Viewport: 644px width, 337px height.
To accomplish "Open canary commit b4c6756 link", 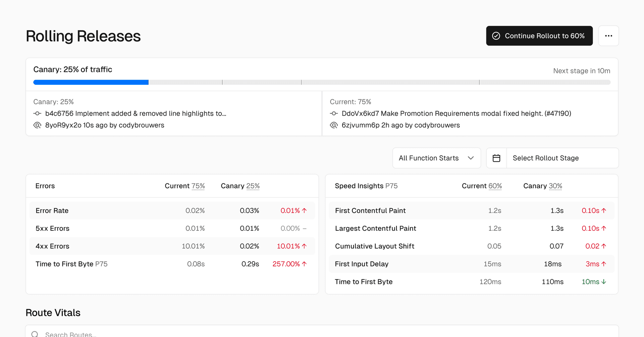I will click(136, 114).
